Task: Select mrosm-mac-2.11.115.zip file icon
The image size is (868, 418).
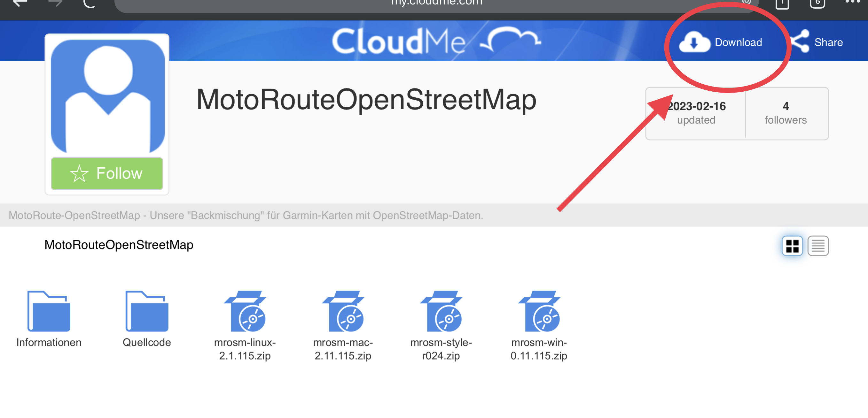Action: (x=343, y=312)
